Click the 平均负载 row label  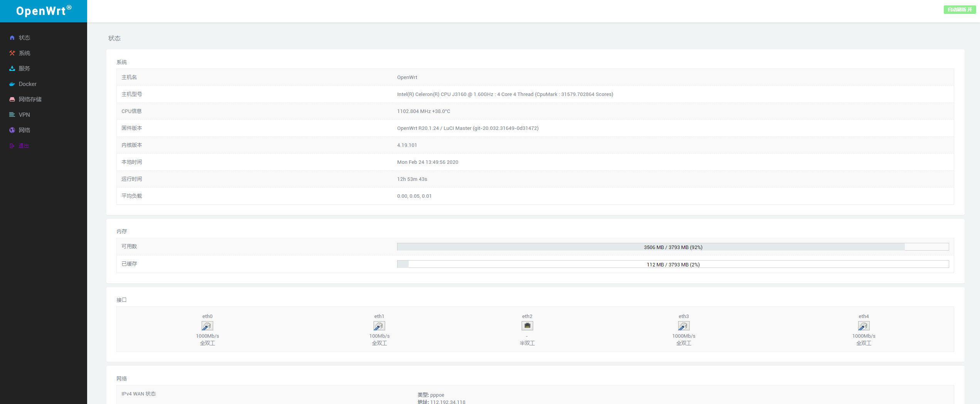click(132, 196)
